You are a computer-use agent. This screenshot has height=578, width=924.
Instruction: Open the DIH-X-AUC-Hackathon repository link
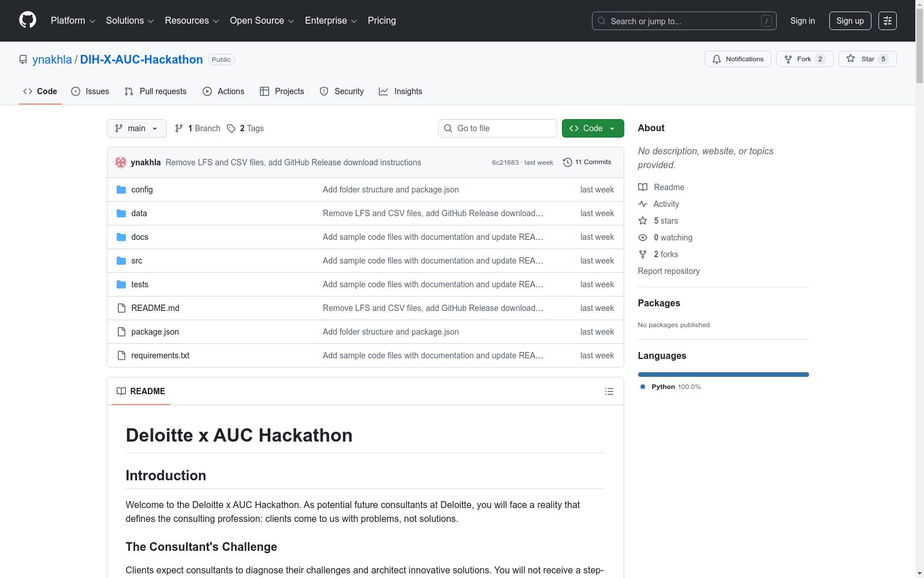tap(141, 60)
